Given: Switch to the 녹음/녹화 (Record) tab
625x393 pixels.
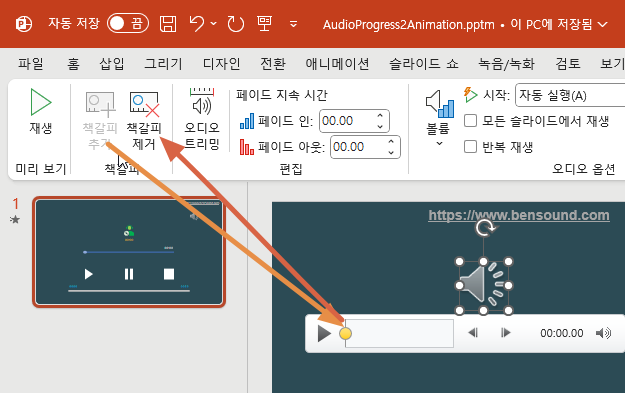Looking at the screenshot, I should (x=507, y=63).
